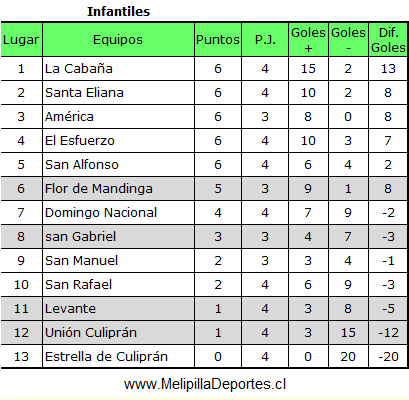Click the Infantiles title

click(119, 12)
